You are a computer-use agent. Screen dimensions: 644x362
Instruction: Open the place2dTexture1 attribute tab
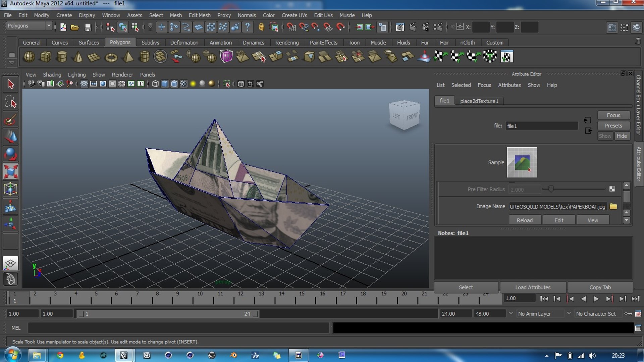[479, 101]
